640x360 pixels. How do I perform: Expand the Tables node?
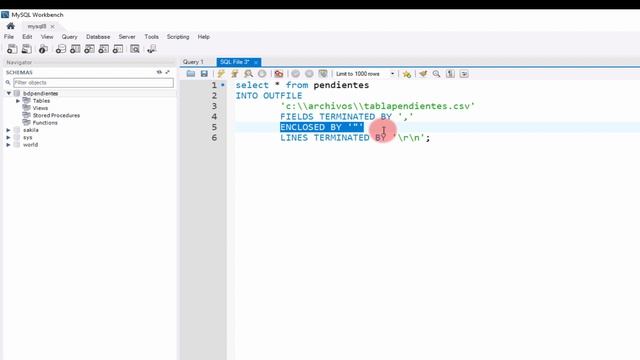coord(18,101)
